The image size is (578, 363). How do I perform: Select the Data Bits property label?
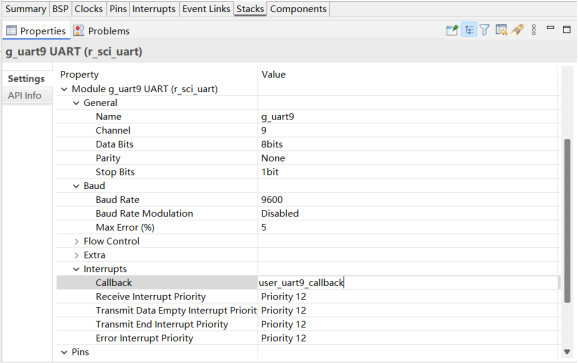click(114, 144)
